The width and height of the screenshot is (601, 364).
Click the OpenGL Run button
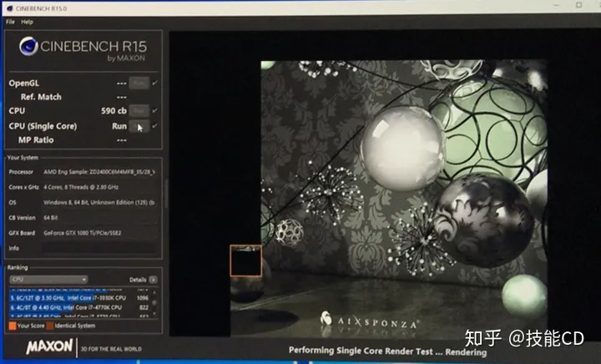click(x=139, y=83)
